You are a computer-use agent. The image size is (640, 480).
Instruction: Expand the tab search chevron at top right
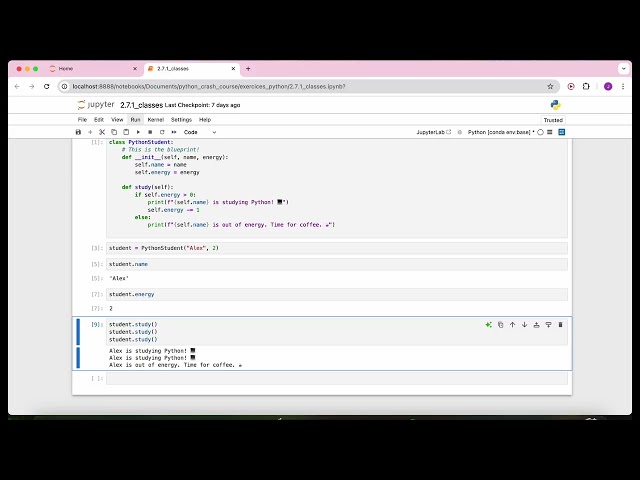[x=624, y=69]
